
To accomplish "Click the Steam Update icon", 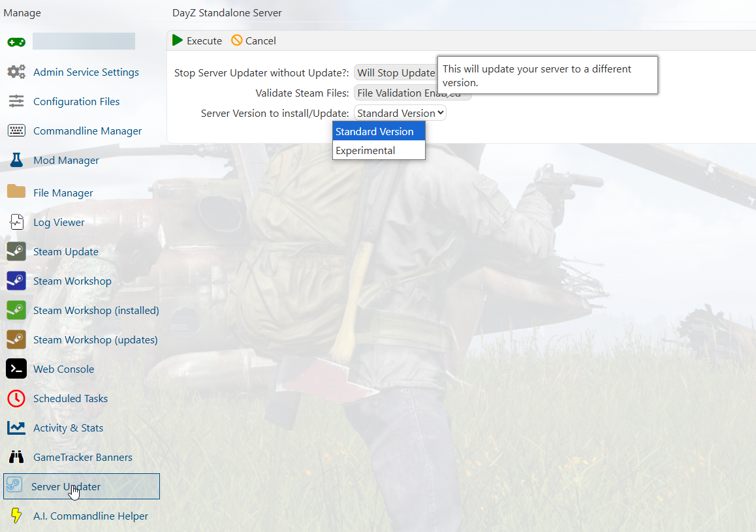I will (x=16, y=251).
